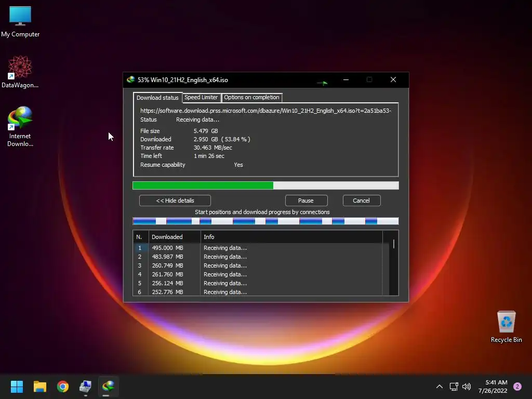Select connection row 4 with 261.760 MB

coord(261,274)
